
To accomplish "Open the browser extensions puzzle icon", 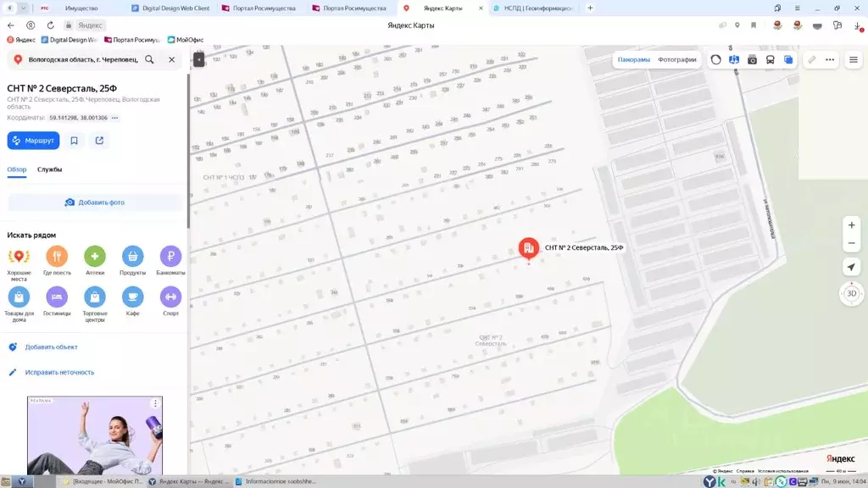I will [x=837, y=25].
